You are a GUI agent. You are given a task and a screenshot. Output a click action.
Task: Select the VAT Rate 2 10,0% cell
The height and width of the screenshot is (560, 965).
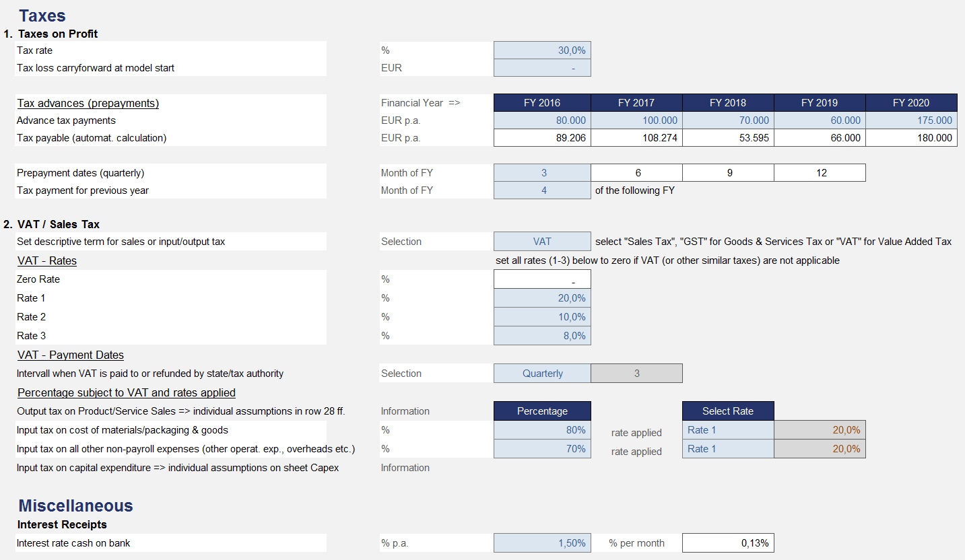(542, 317)
